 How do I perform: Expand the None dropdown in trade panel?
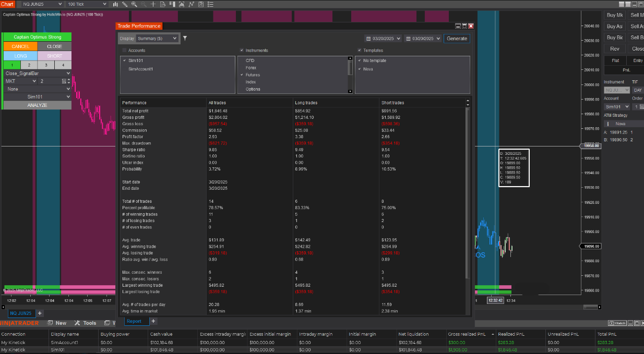point(37,89)
